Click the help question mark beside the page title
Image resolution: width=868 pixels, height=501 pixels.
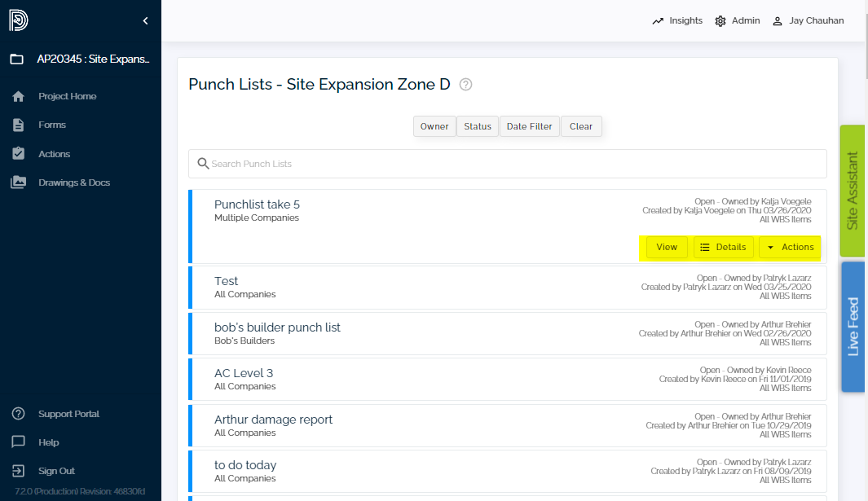pos(465,84)
